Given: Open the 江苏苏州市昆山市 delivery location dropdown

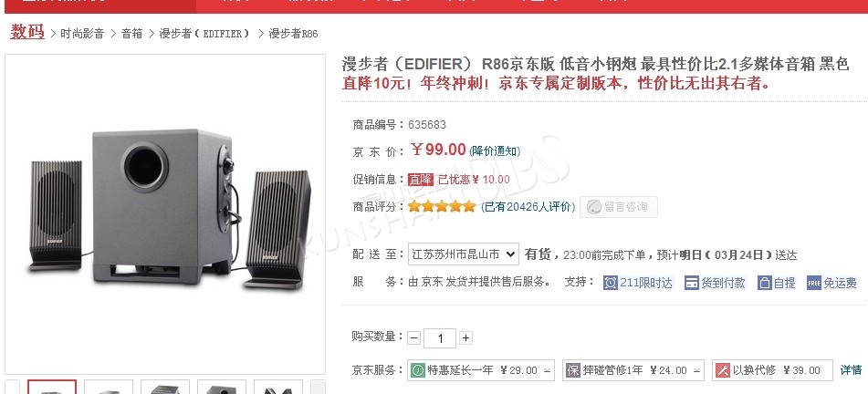Looking at the screenshot, I should (464, 254).
